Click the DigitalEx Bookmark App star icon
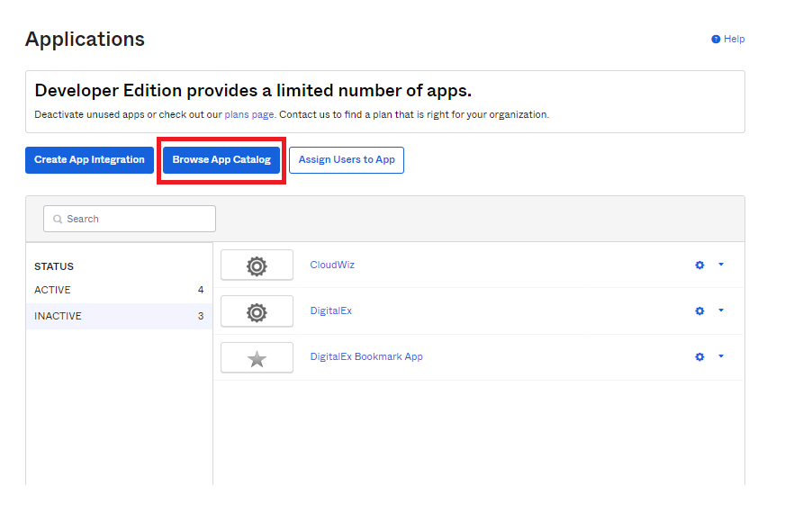This screenshot has height=513, width=812. (257, 358)
